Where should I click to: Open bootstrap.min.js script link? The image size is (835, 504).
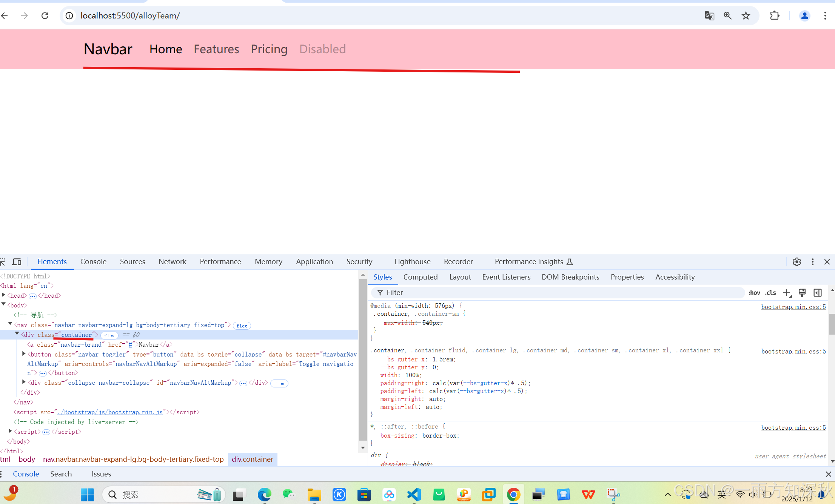point(110,412)
